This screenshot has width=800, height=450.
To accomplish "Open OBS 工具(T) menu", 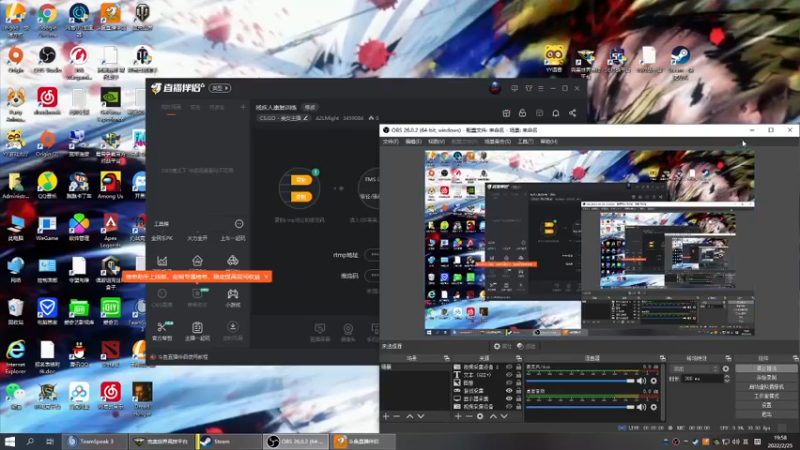I will 525,141.
